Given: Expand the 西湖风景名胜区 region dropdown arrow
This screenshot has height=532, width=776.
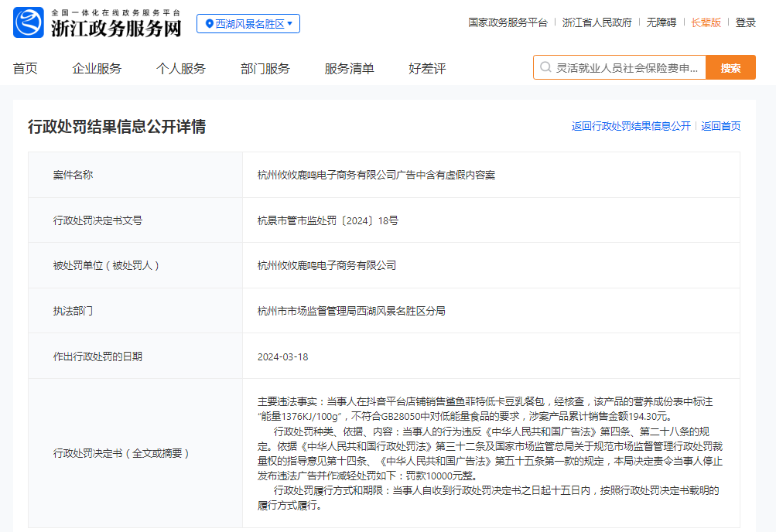Looking at the screenshot, I should point(290,24).
